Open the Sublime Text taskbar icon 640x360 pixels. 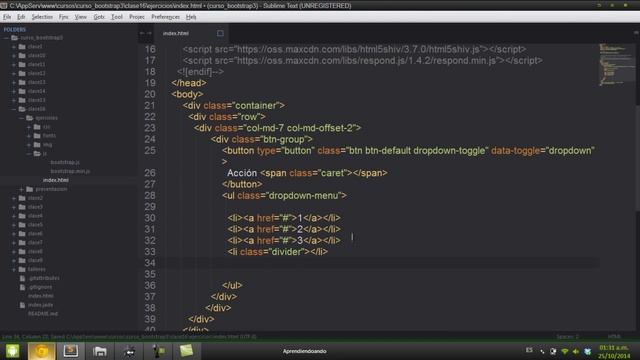pyautogui.click(x=71, y=351)
